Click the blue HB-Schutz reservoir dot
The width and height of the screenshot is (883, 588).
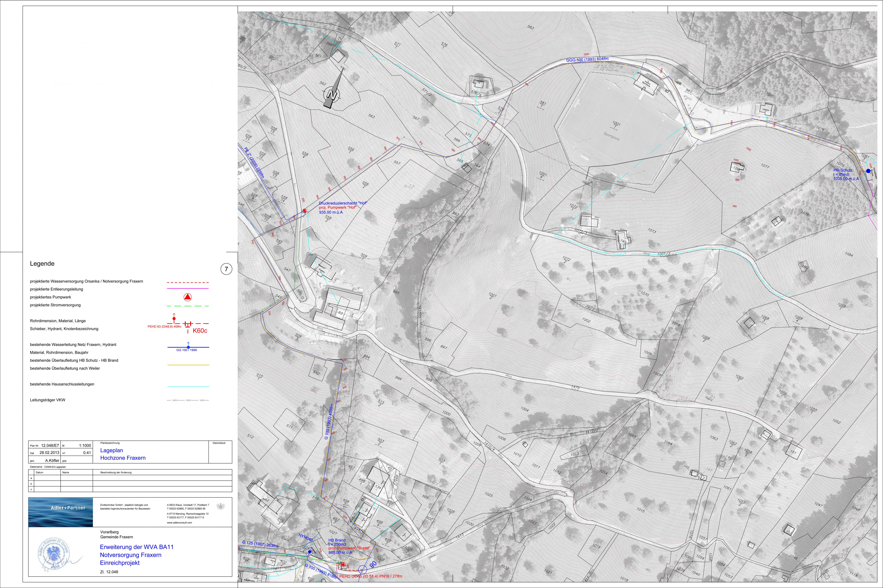pyautogui.click(x=868, y=171)
